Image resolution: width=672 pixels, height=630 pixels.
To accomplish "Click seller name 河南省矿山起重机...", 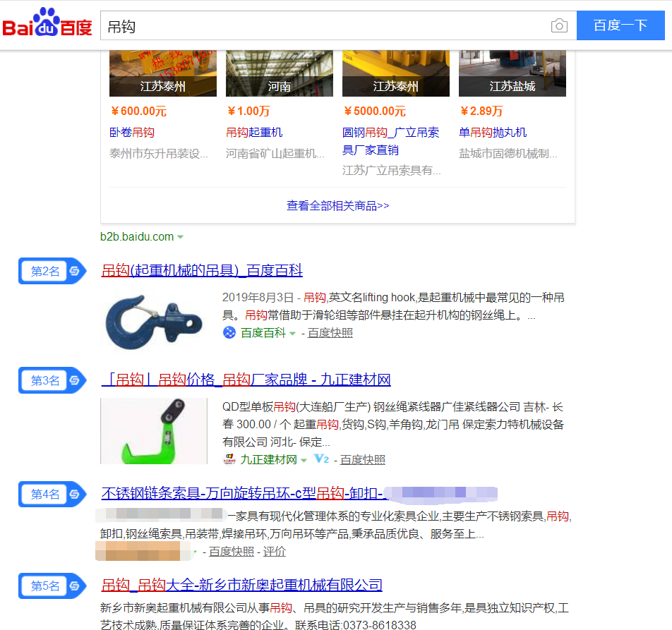I will [x=275, y=153].
